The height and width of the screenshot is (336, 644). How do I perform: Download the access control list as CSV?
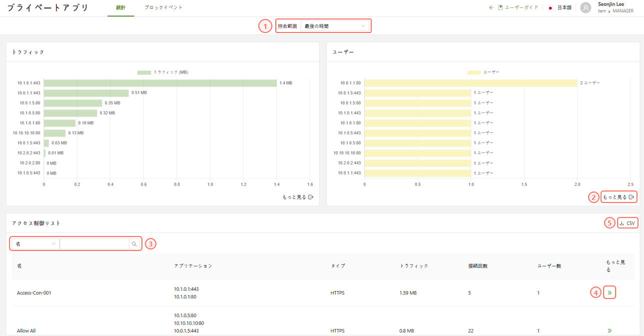pos(627,223)
